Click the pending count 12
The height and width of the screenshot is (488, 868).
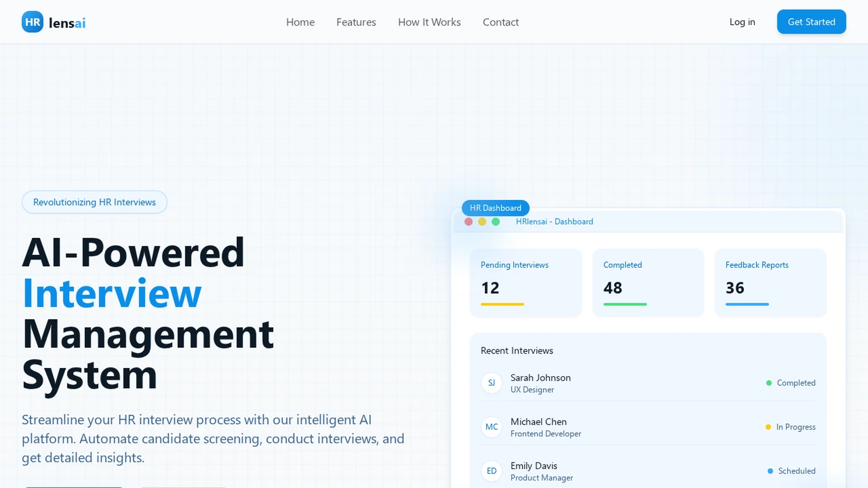490,288
